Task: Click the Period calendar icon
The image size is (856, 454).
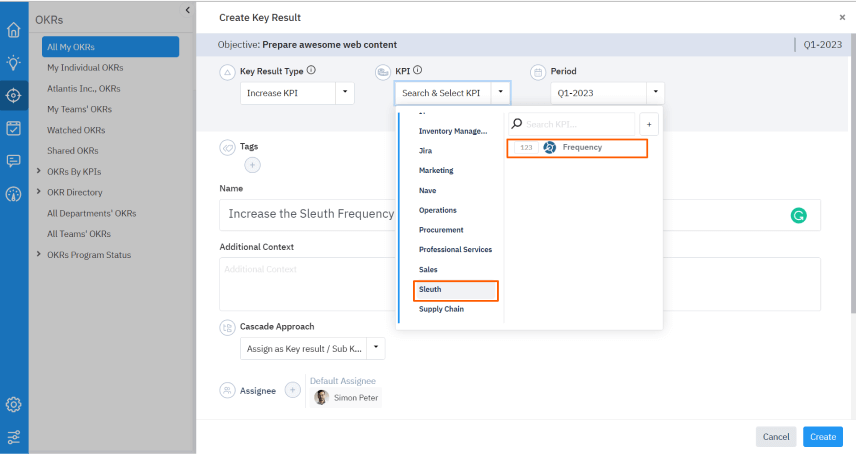Action: point(538,72)
